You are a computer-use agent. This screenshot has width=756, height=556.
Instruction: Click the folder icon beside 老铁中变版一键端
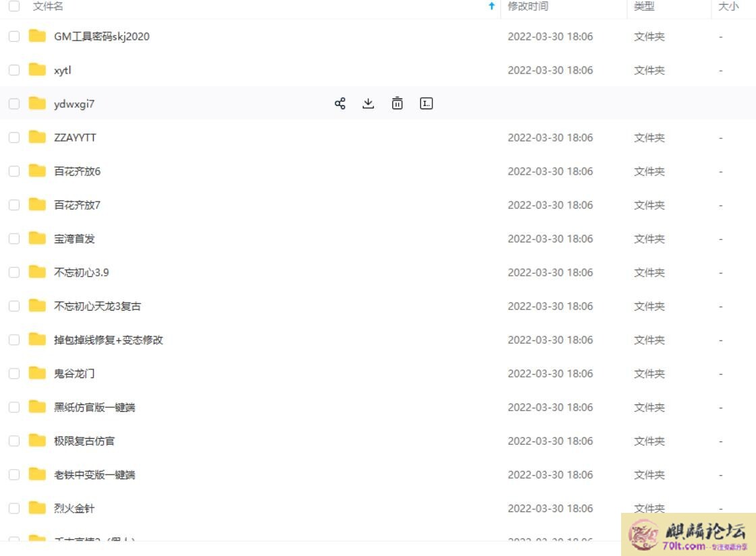click(37, 474)
